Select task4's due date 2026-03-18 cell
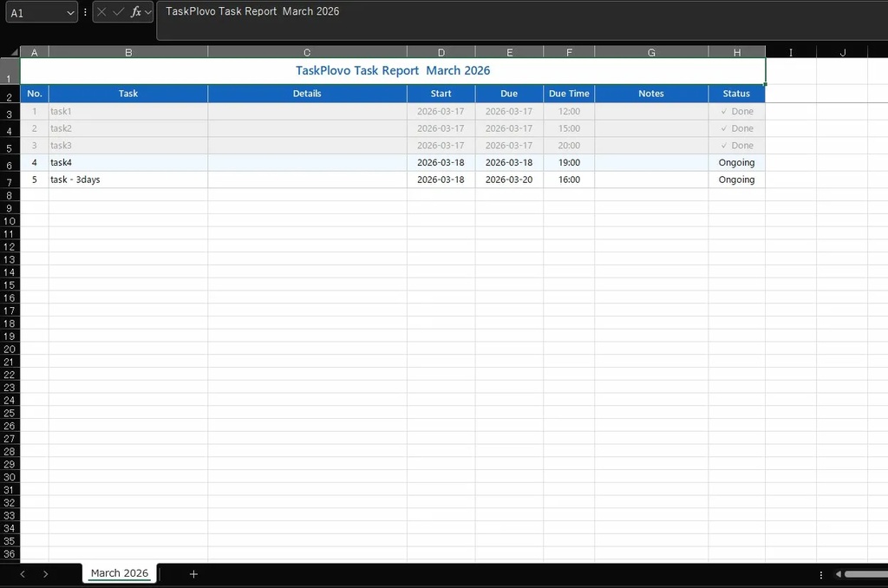Image resolution: width=888 pixels, height=588 pixels. pyautogui.click(x=509, y=162)
